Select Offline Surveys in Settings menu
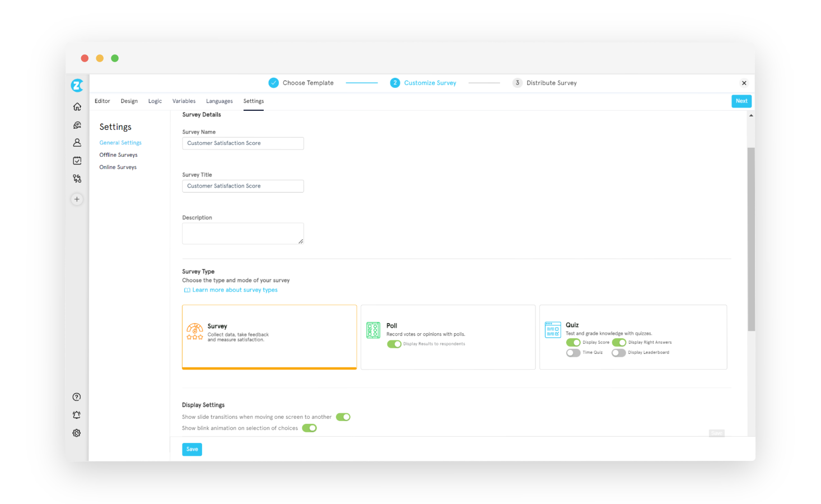The width and height of the screenshot is (821, 504). pos(118,155)
